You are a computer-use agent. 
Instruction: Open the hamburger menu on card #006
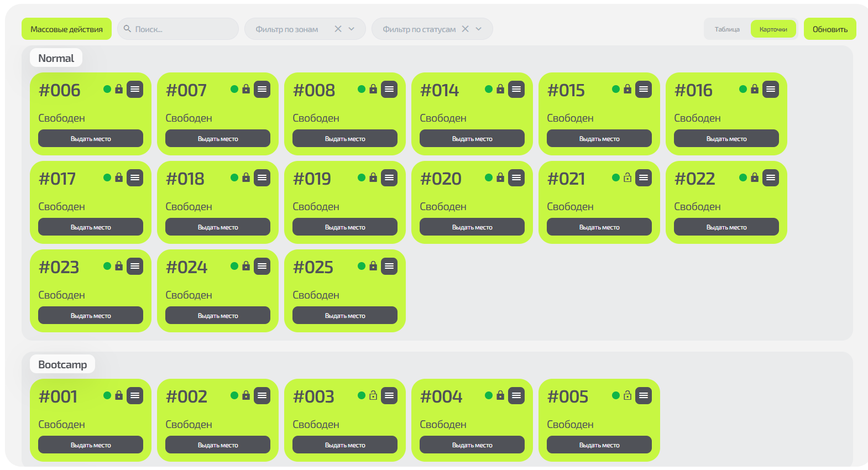click(135, 89)
